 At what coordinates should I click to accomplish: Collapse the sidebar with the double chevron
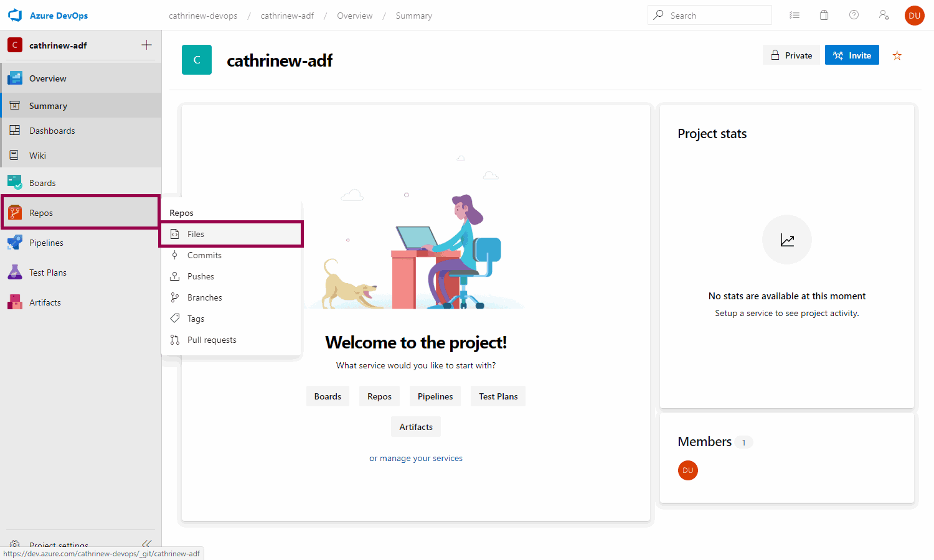point(147,543)
